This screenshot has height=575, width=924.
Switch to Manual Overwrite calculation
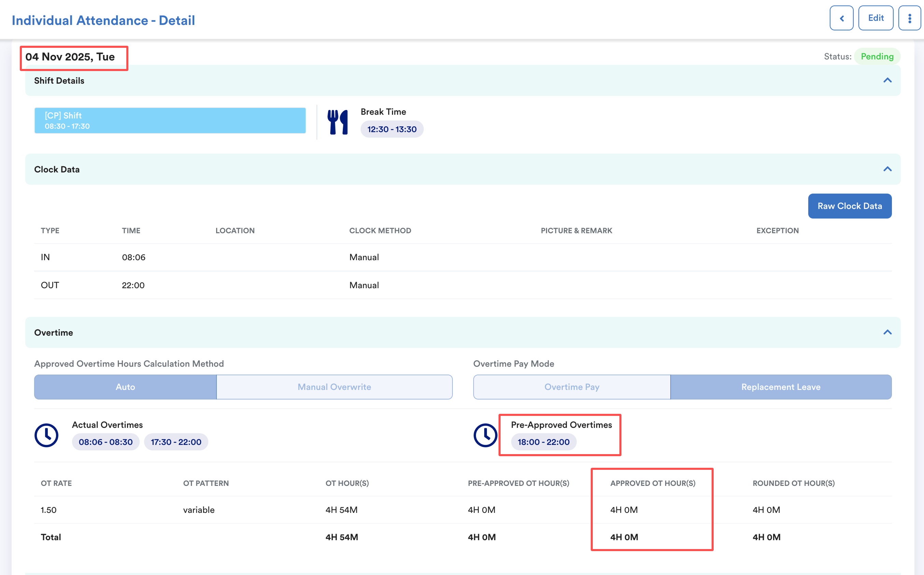tap(334, 387)
